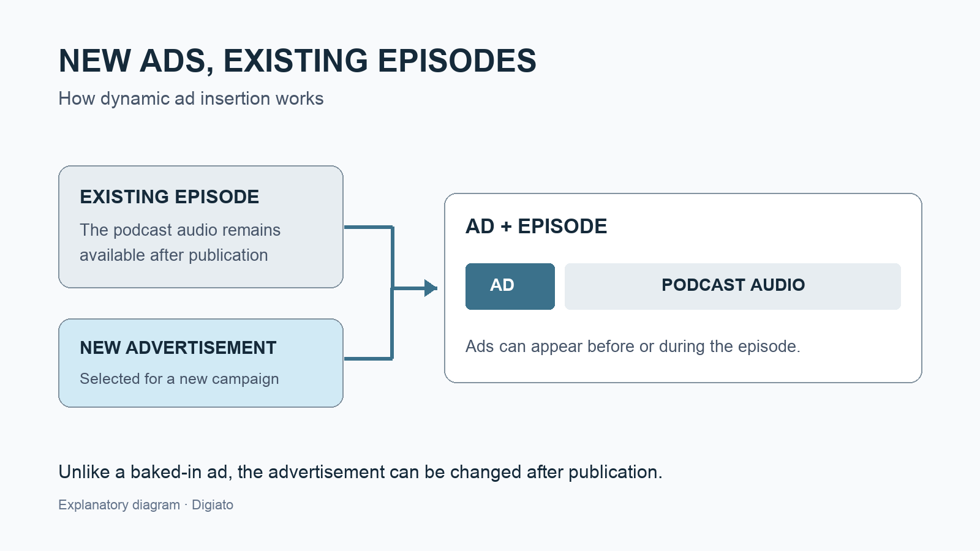Screen dimensions: 980x551
Task: Click the 'Selected for a new campaign' text
Action: coord(179,379)
